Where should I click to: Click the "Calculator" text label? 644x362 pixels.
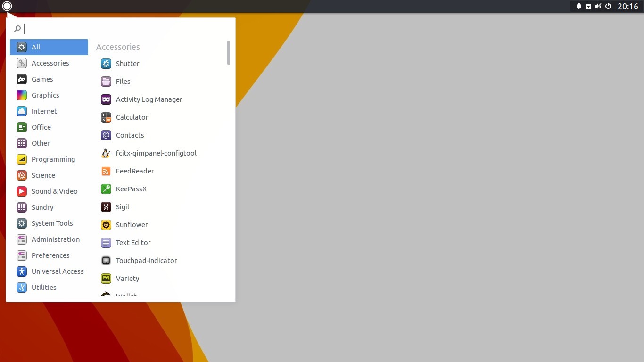click(x=132, y=117)
